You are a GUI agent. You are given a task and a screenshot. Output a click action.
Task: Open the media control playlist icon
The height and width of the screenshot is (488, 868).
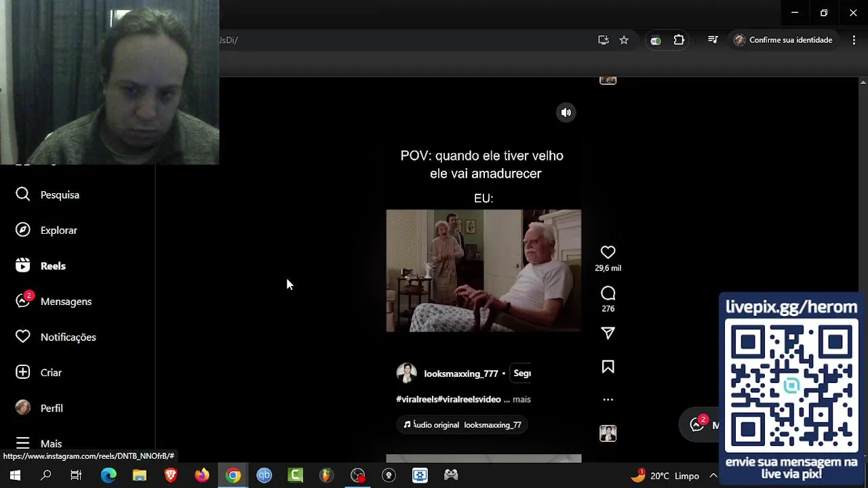click(x=713, y=40)
